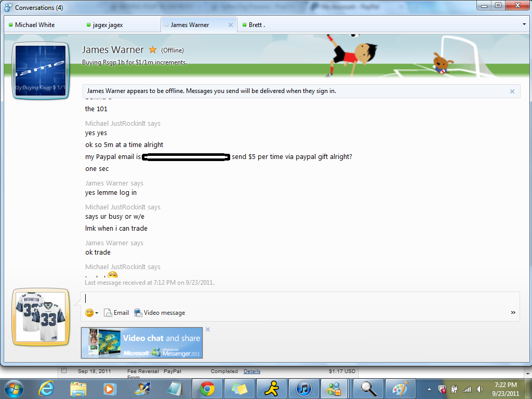This screenshot has width=532, height=399.
Task: Click the Conversations window icon in title bar
Action: [8, 7]
